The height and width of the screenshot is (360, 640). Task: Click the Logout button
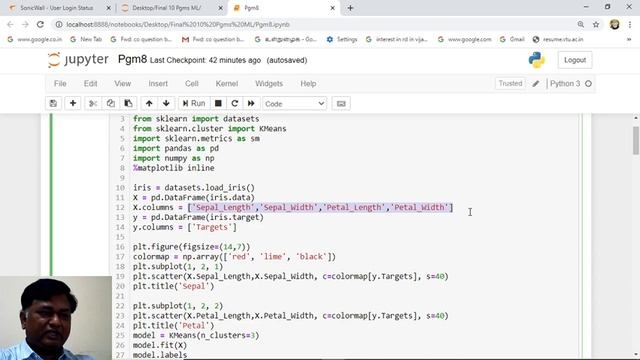[575, 60]
